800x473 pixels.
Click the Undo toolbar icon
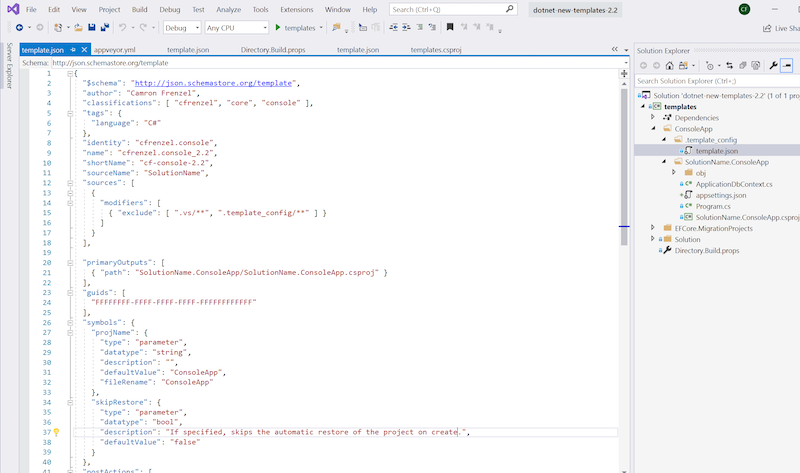tap(122, 28)
